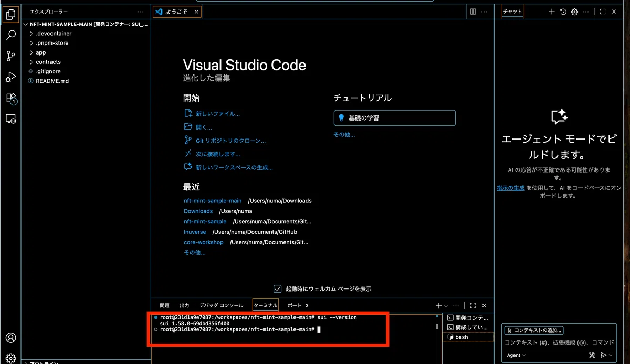Configure chat tools wrench icon
This screenshot has height=364, width=630.
coord(592,355)
